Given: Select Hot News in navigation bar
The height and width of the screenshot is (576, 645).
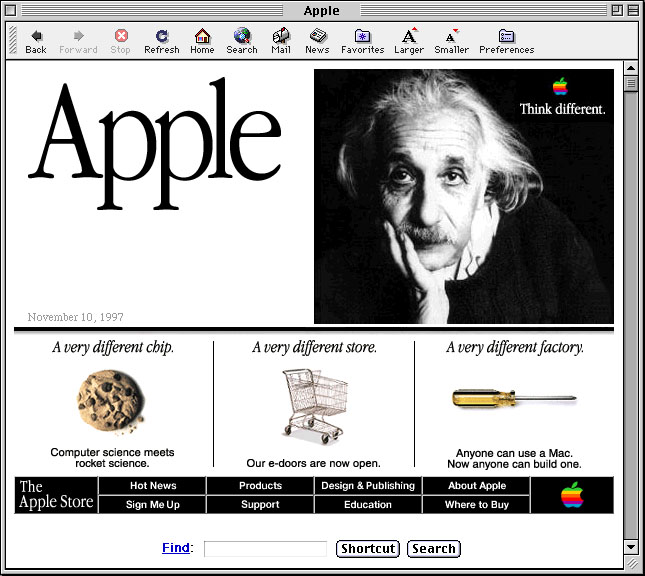Looking at the screenshot, I should point(153,486).
